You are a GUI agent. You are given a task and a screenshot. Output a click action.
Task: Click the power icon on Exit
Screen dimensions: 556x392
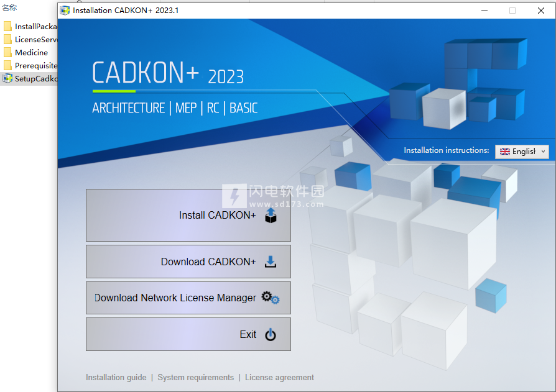[270, 334]
